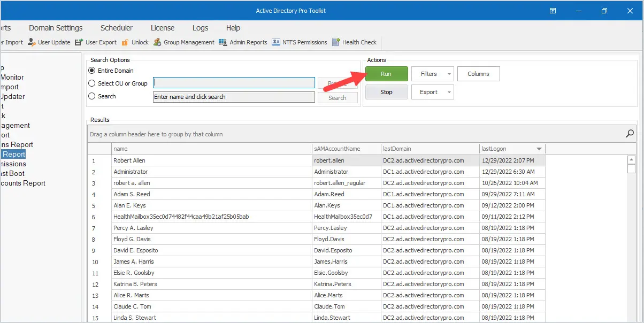The height and width of the screenshot is (323, 644).
Task: Click the magnifier search icon in Results
Action: (630, 134)
